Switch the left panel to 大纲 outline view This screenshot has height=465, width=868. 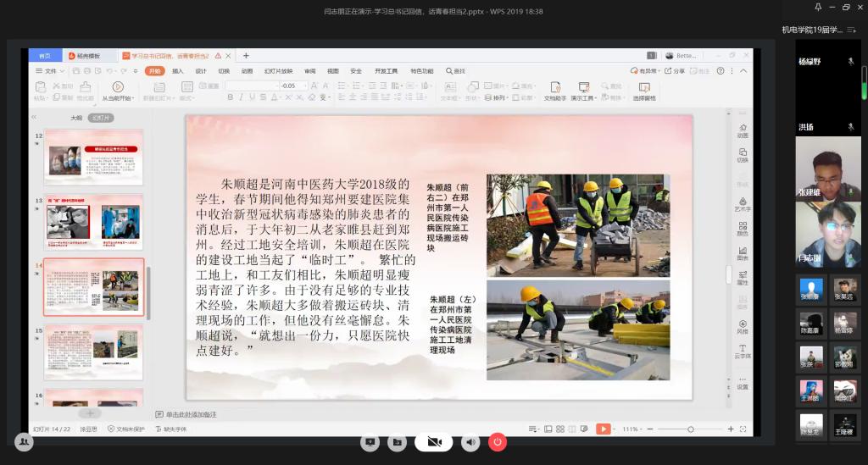coord(76,118)
